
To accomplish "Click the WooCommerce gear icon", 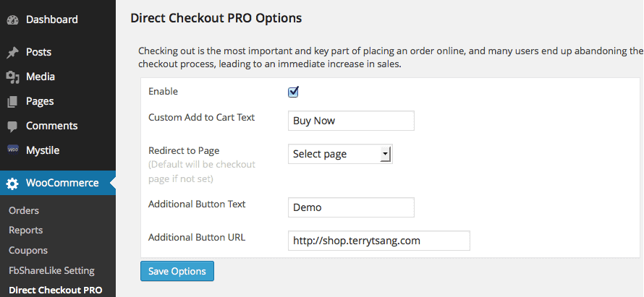I will [13, 184].
